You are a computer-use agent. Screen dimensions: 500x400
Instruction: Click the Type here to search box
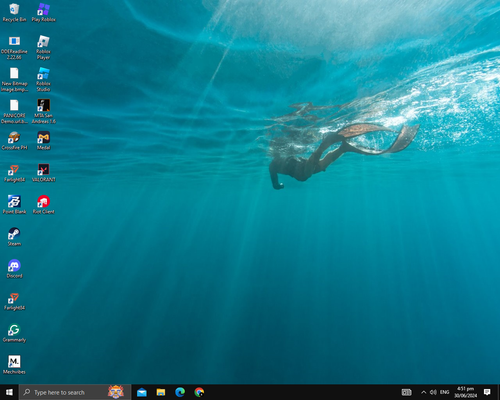tap(75, 392)
